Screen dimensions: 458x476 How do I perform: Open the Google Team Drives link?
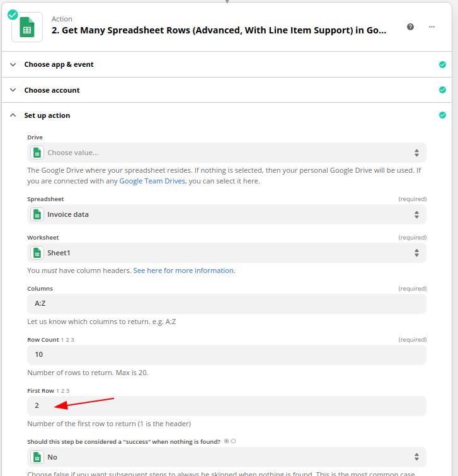pyautogui.click(x=152, y=181)
